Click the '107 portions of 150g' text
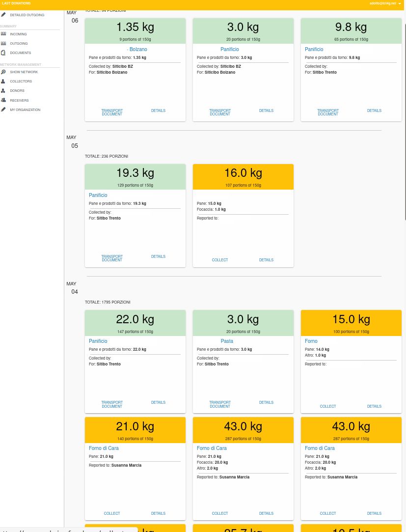 243,185
